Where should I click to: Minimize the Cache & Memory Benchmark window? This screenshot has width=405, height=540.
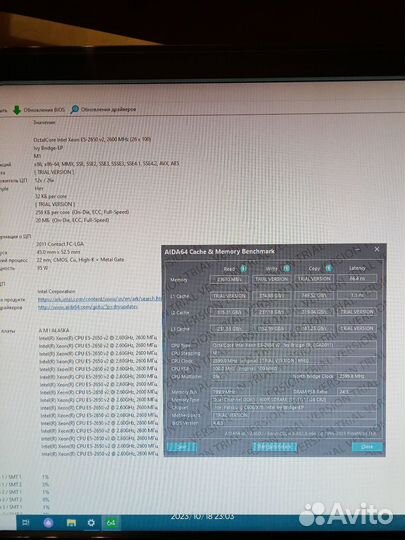point(358,249)
